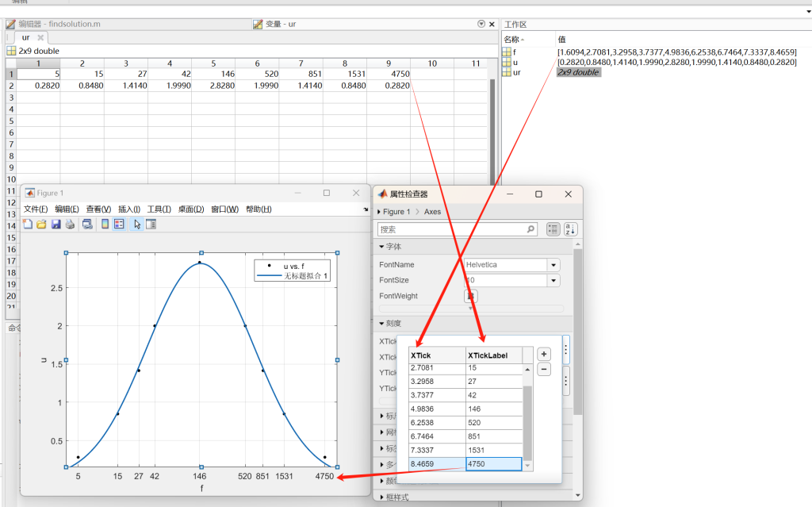
Task: Open the FontSize dropdown
Action: [553, 280]
